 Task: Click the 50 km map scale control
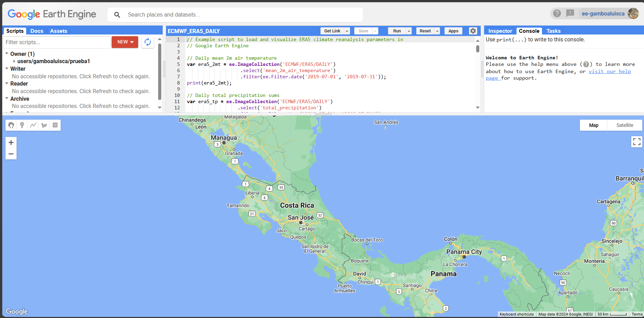coord(612,314)
